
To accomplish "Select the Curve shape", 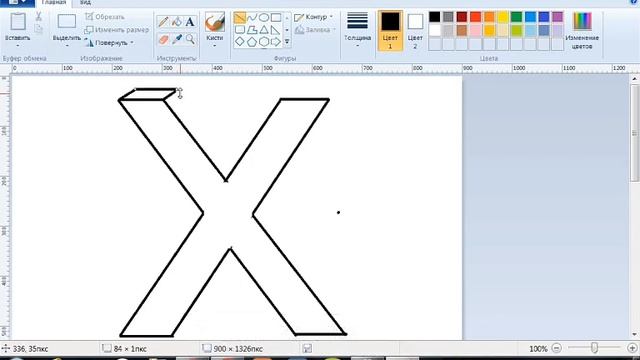I will (252, 18).
